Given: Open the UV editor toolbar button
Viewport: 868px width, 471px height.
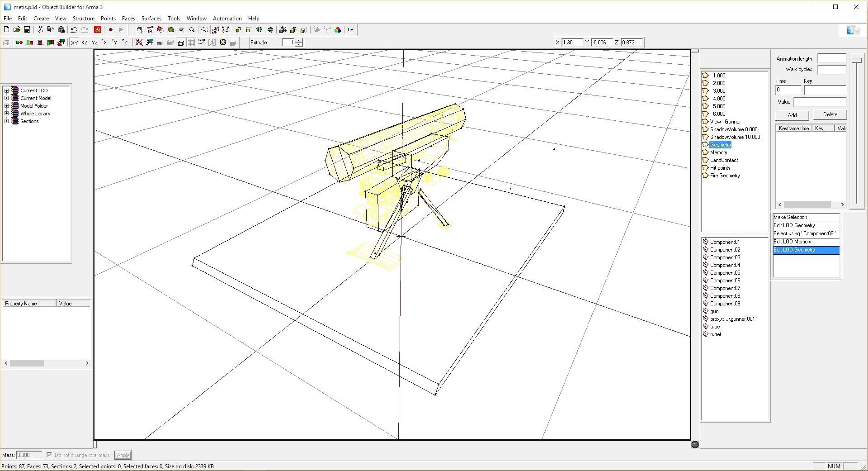Looking at the screenshot, I should coord(350,30).
